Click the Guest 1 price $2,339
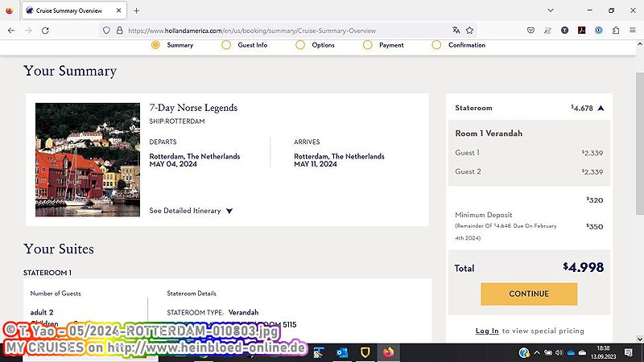Image resolution: width=644 pixels, height=362 pixels. [592, 153]
